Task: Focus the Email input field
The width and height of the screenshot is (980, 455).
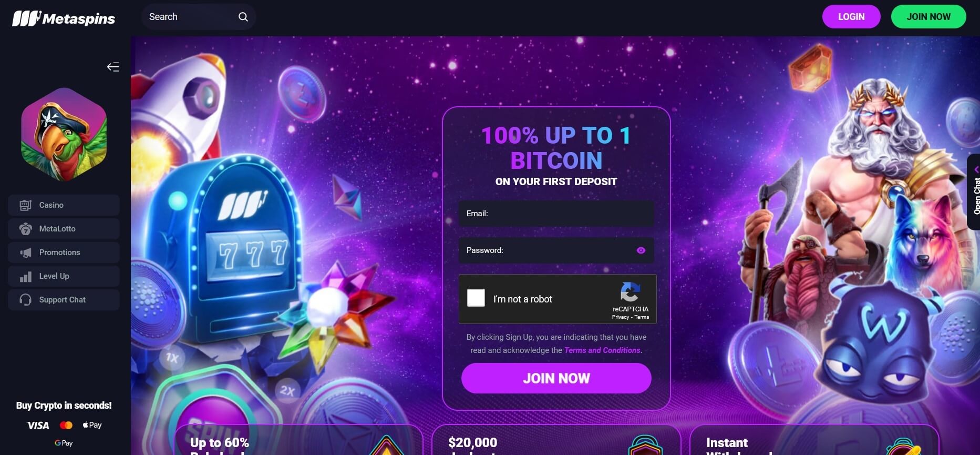Action: [x=556, y=214]
